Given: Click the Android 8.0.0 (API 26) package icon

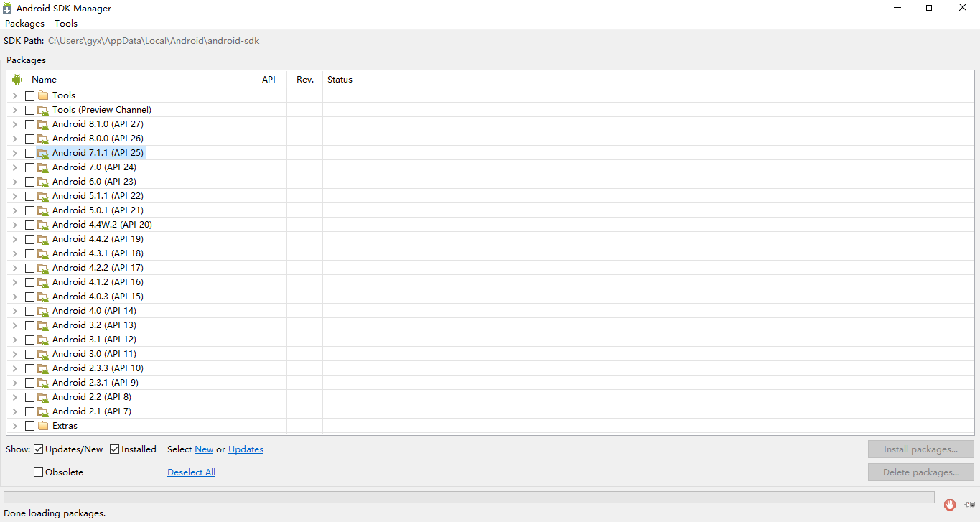Looking at the screenshot, I should click(x=43, y=139).
